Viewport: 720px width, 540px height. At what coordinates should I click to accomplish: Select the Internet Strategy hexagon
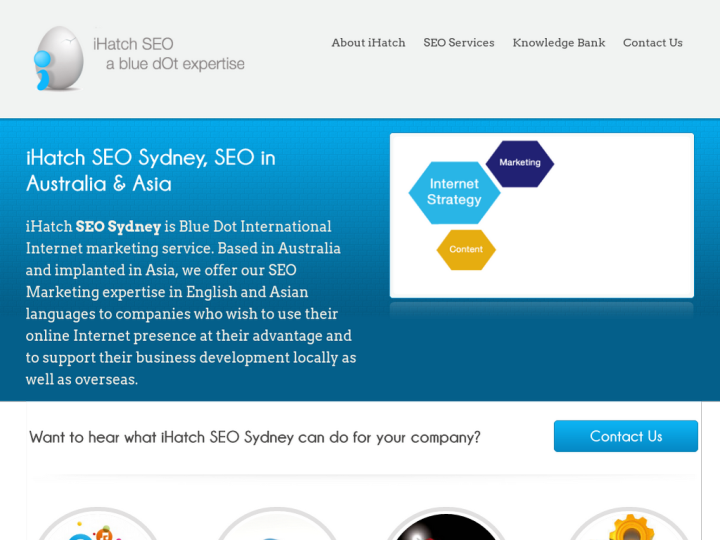454,192
